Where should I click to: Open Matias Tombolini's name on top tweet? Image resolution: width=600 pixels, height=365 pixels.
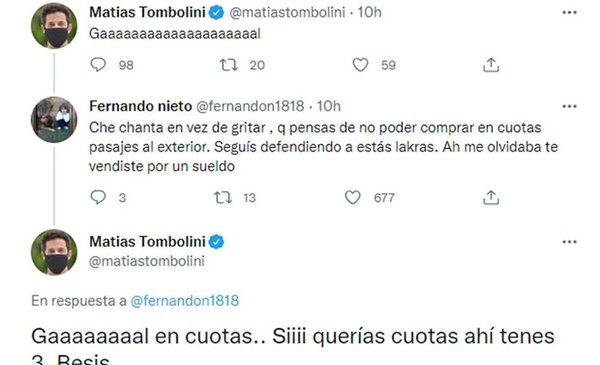147,12
